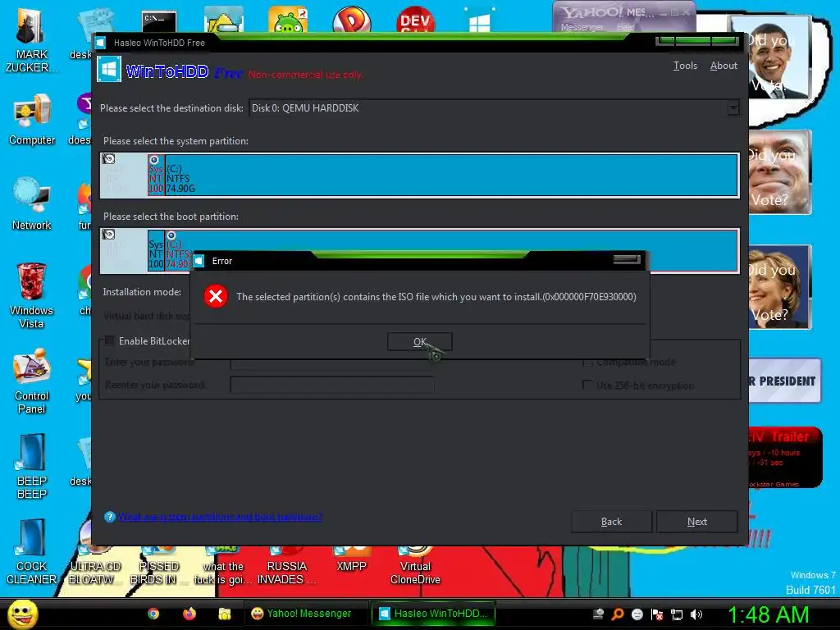This screenshot has height=630, width=840.
Task: Open the Network desktop icon
Action: pyautogui.click(x=32, y=203)
